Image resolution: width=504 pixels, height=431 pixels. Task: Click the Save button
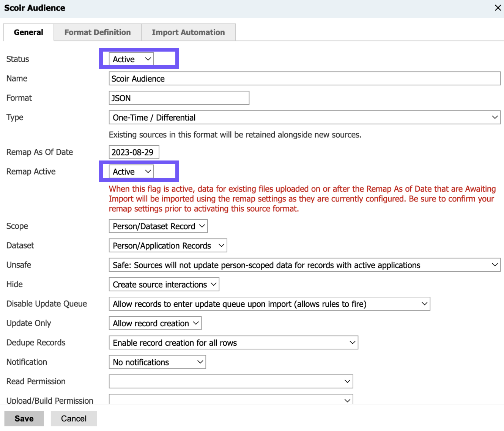[x=24, y=418]
